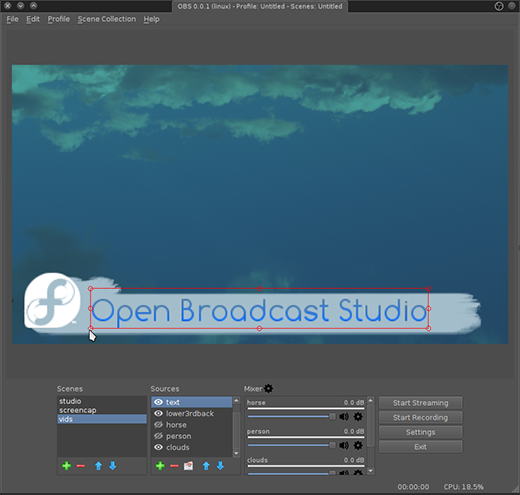This screenshot has height=495, width=520.
Task: Open Mixer settings gear next to Mixer label
Action: [x=268, y=388]
